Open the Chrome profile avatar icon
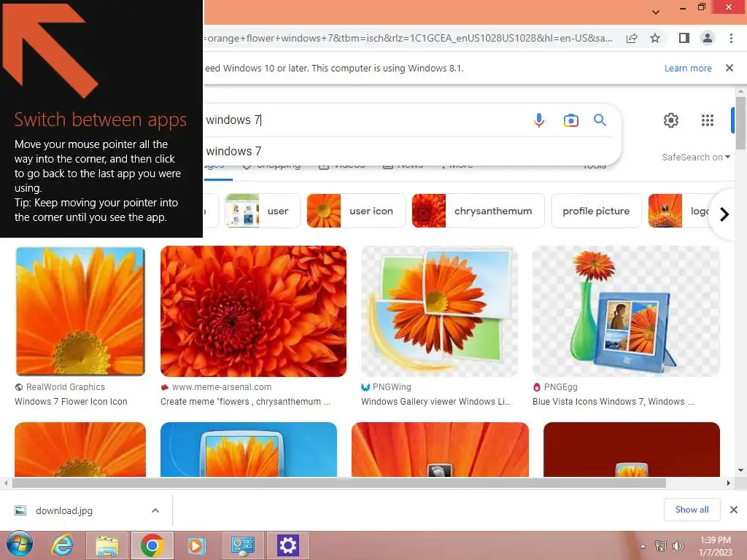The height and width of the screenshot is (560, 747). tap(708, 38)
